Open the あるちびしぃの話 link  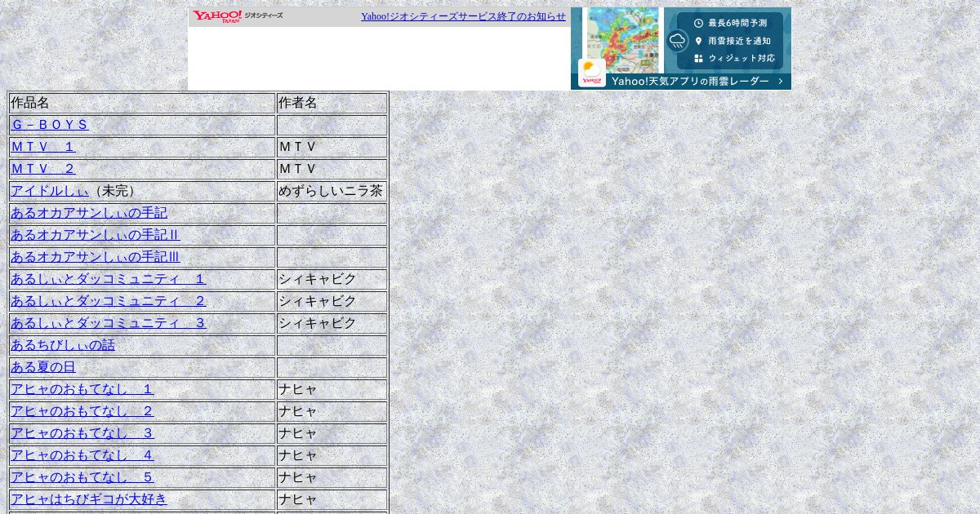click(x=63, y=345)
